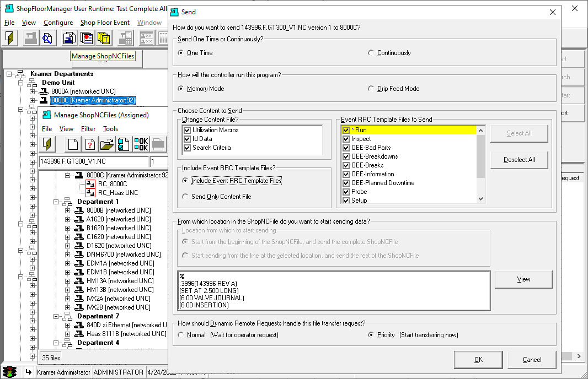Collapse the Department 1 node
This screenshot has height=379, width=588.
click(56, 202)
